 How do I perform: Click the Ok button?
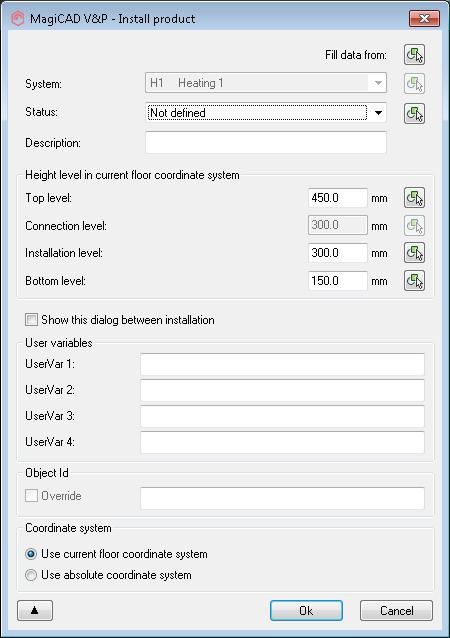pyautogui.click(x=306, y=610)
